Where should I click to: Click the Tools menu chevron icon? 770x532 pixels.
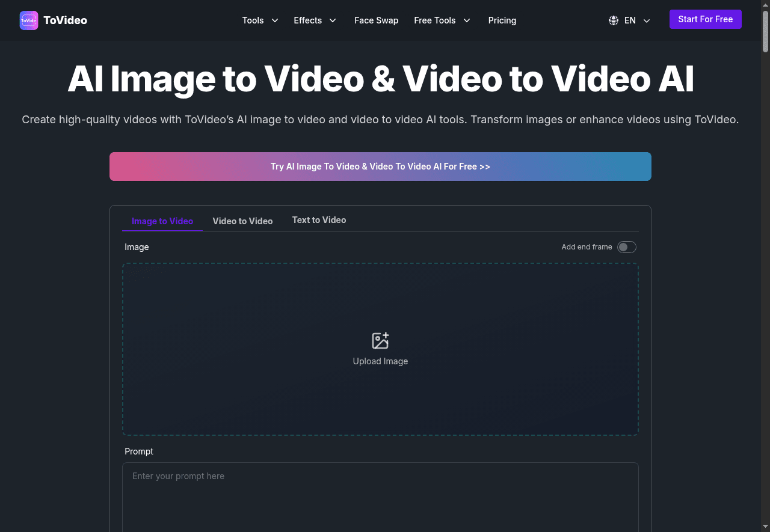pos(275,20)
